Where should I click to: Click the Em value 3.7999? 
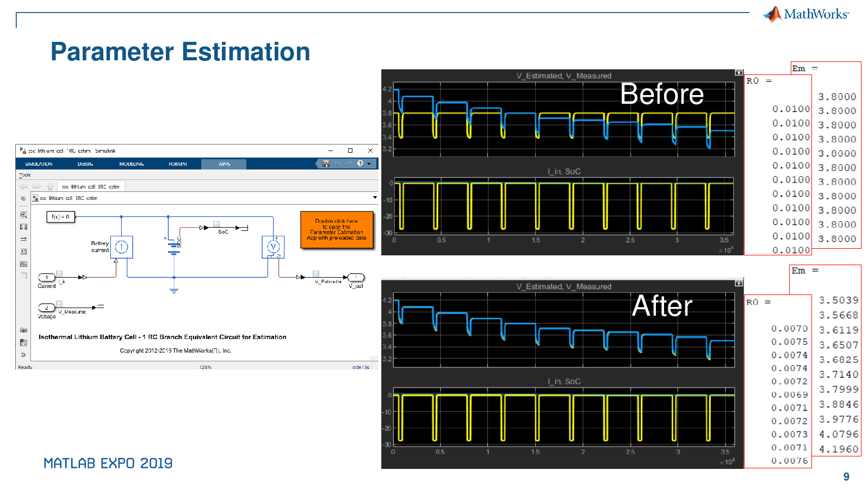[x=839, y=390]
